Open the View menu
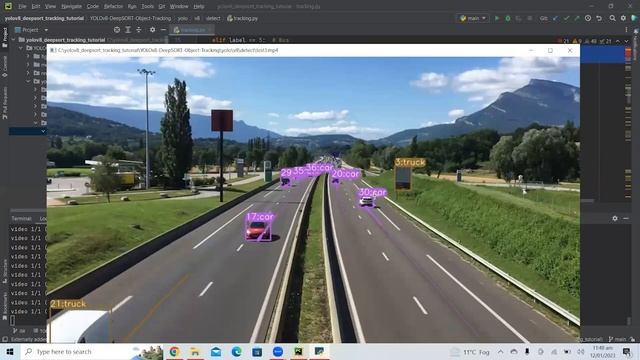 click(x=50, y=6)
